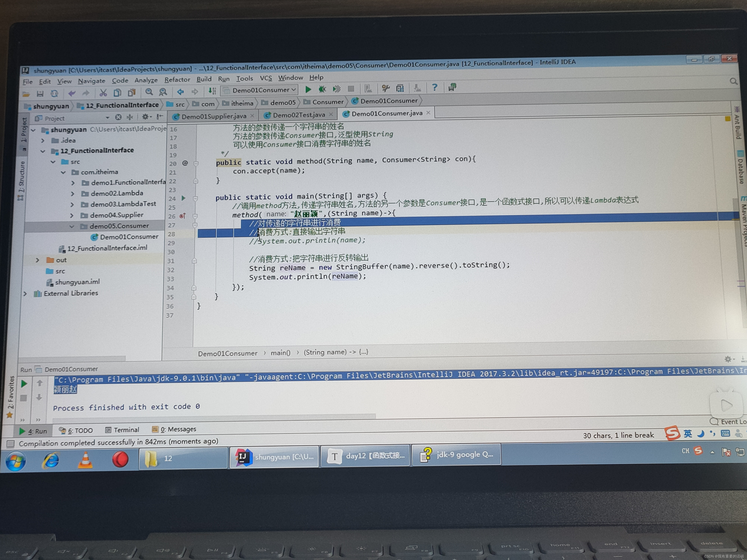Open the Terminal tool window
The width and height of the screenshot is (747, 560).
[122, 430]
